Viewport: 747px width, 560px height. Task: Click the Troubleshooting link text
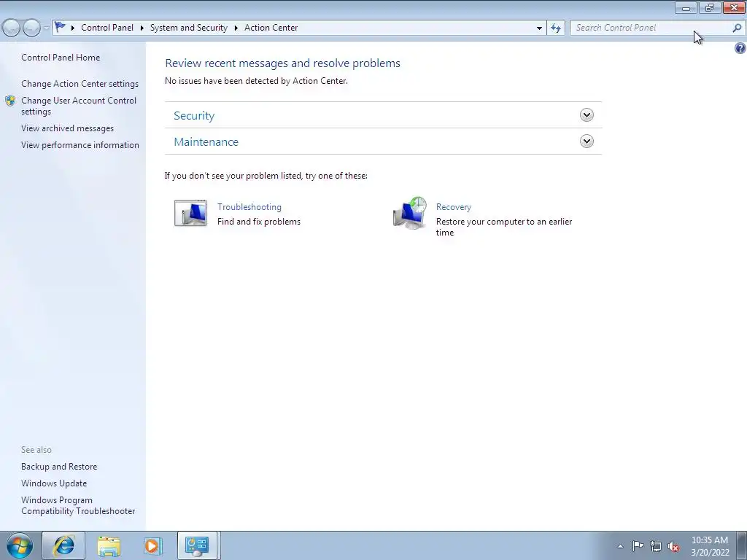click(249, 207)
